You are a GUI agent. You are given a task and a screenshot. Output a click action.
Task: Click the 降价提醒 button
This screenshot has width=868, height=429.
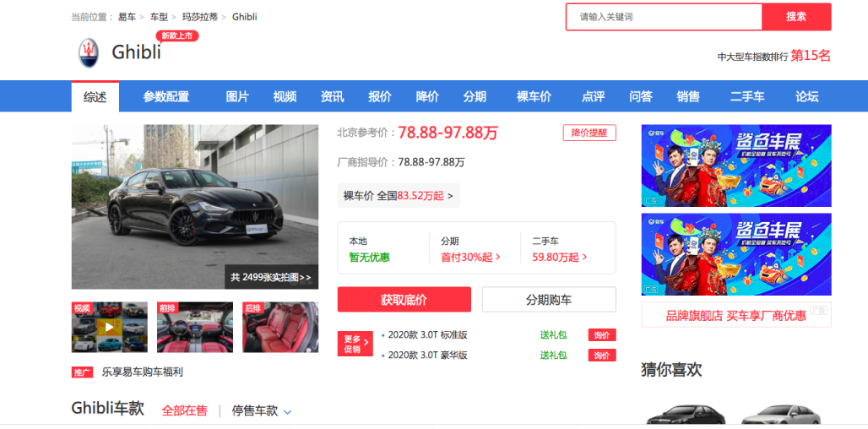click(x=589, y=133)
